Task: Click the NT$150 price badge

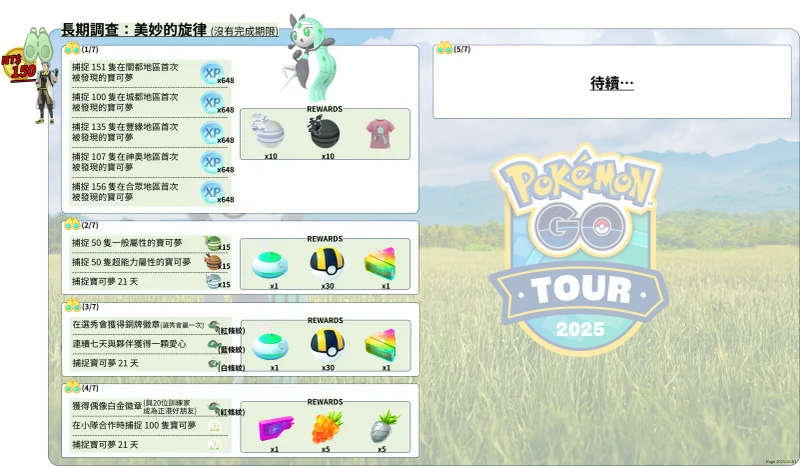Action: (x=19, y=65)
